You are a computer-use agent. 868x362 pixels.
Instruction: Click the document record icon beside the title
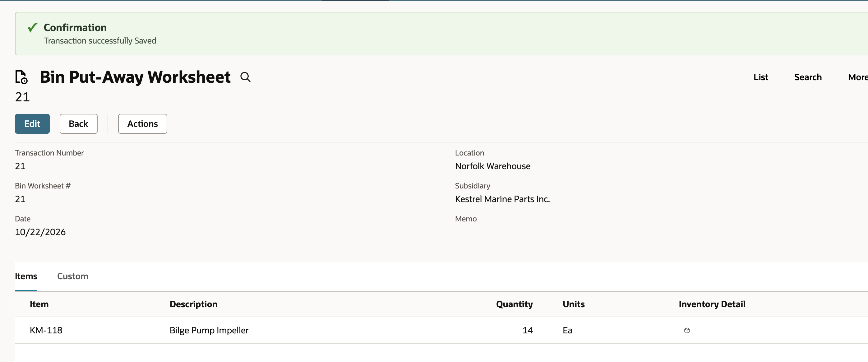(x=21, y=77)
